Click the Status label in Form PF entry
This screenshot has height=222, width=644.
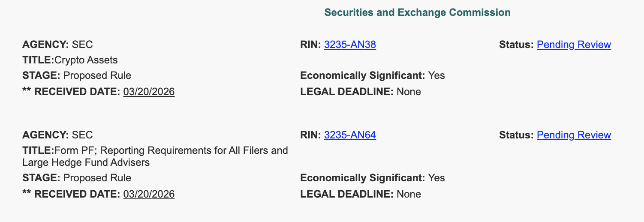516,135
